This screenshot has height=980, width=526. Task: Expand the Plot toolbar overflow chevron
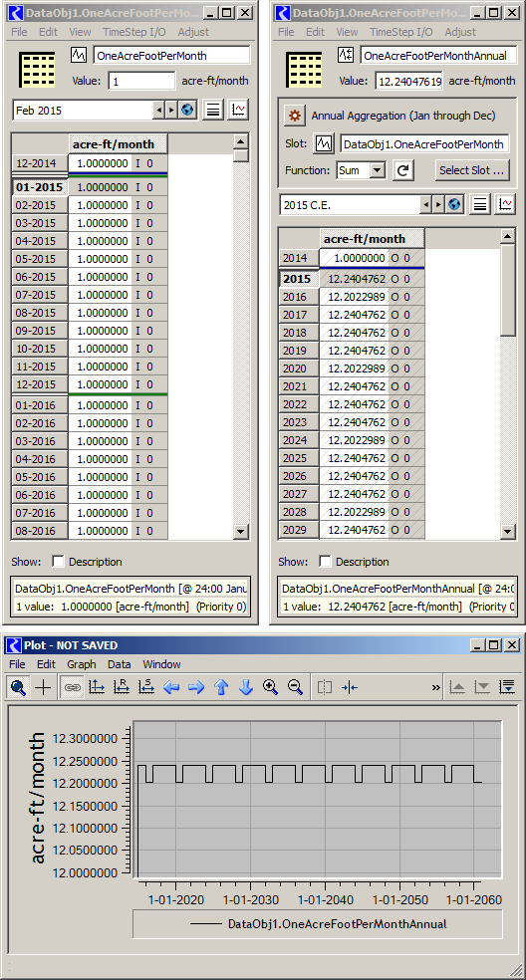(x=436, y=687)
